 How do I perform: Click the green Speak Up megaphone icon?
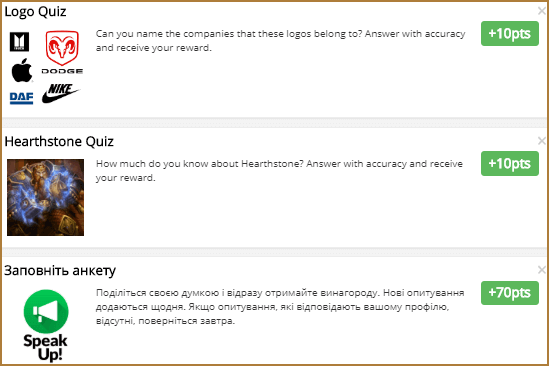46,311
